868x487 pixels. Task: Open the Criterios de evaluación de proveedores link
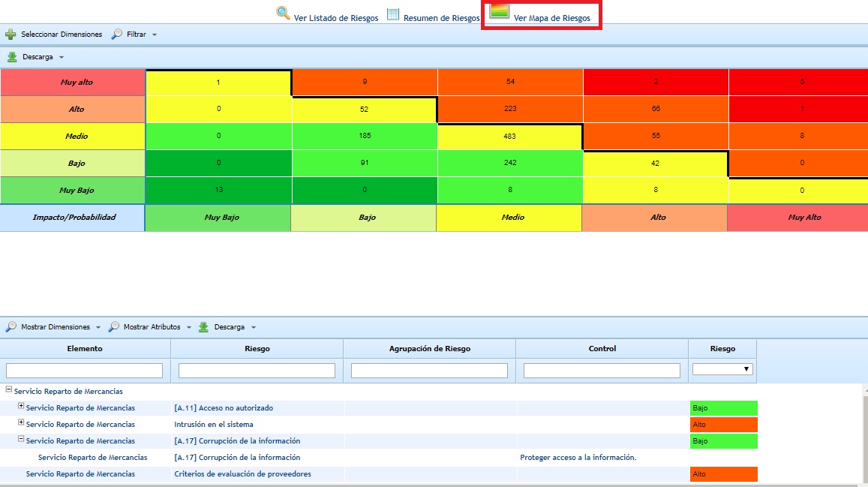pyautogui.click(x=242, y=474)
